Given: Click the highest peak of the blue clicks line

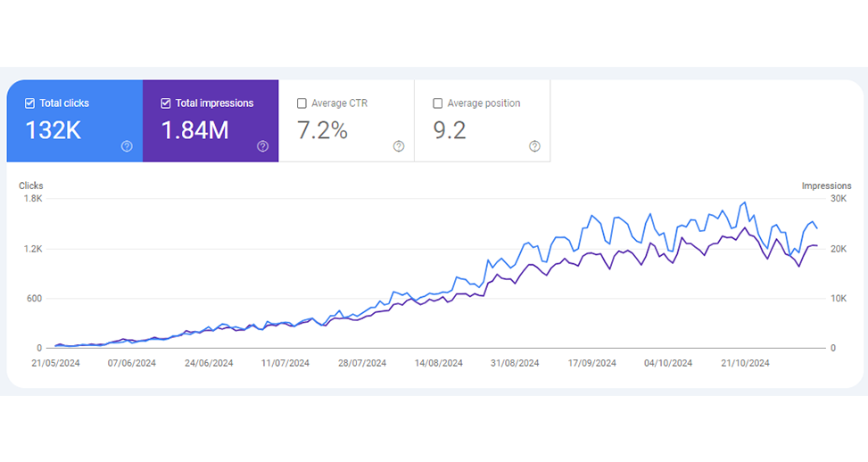Looking at the screenshot, I should (744, 202).
